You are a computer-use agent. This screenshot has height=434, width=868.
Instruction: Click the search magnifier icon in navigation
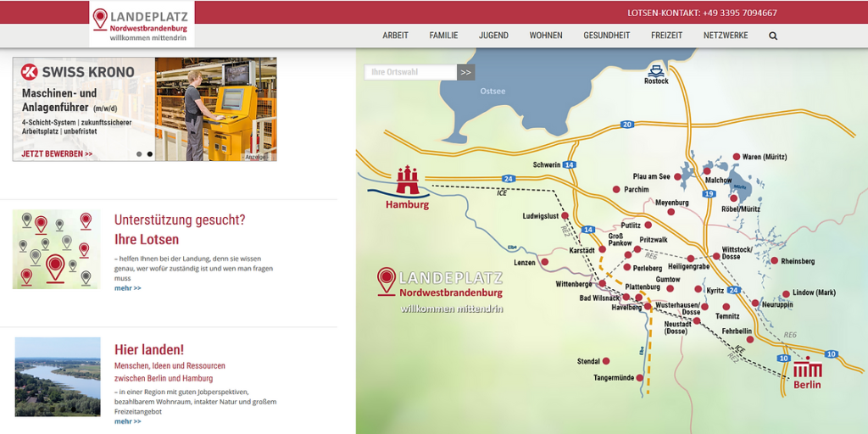773,36
